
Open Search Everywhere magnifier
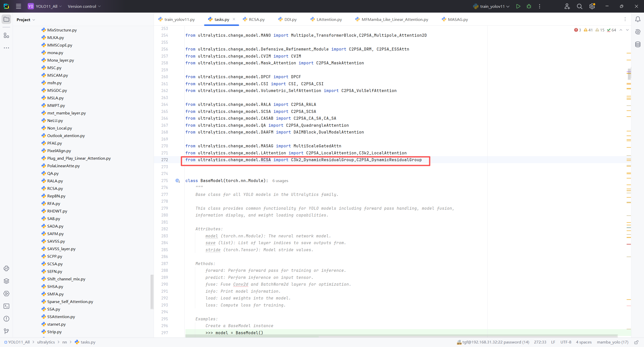point(580,6)
